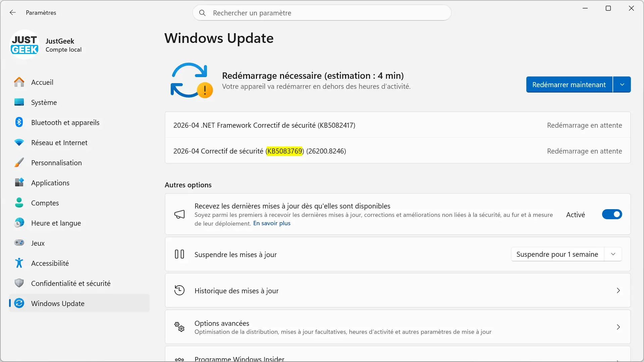Click Redémarrage en attente for KB5083769
644x362 pixels.
click(585, 151)
